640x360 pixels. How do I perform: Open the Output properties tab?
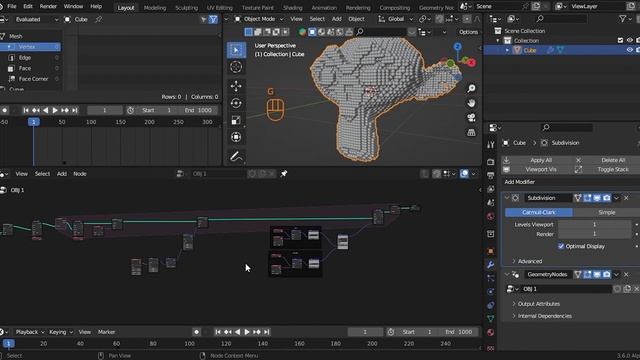click(x=491, y=176)
